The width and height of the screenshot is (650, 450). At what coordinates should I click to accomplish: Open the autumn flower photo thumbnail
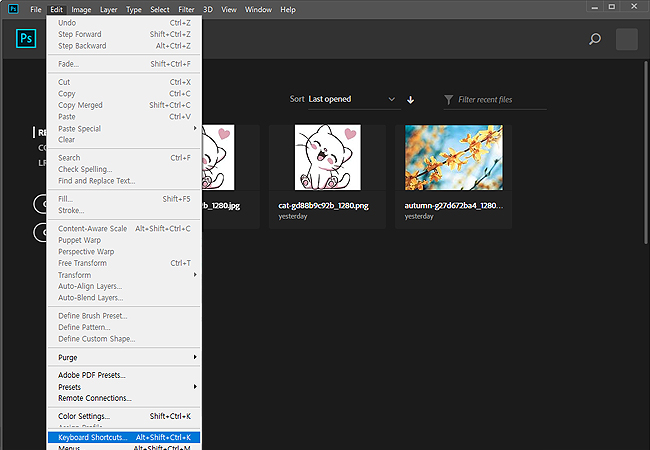coord(454,157)
